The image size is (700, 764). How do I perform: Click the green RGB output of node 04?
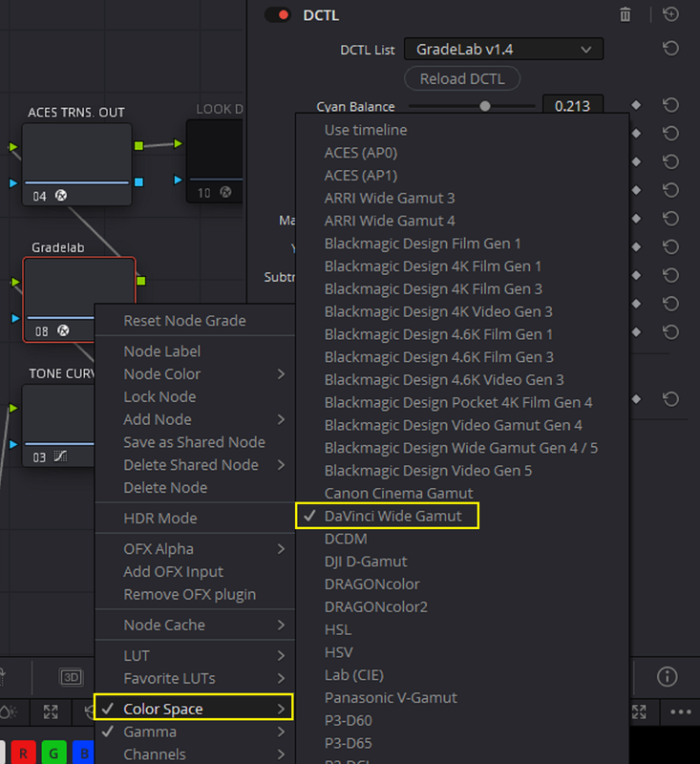(138, 145)
